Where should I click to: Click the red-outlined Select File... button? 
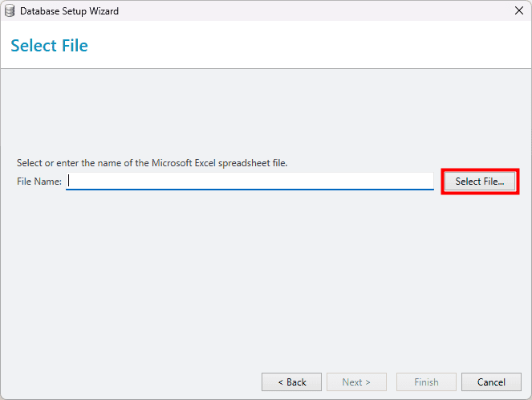480,182
